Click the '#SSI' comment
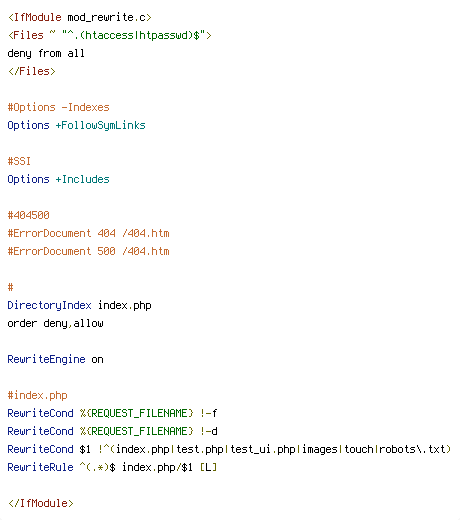Image resolution: width=460 pixels, height=520 pixels. (19, 161)
